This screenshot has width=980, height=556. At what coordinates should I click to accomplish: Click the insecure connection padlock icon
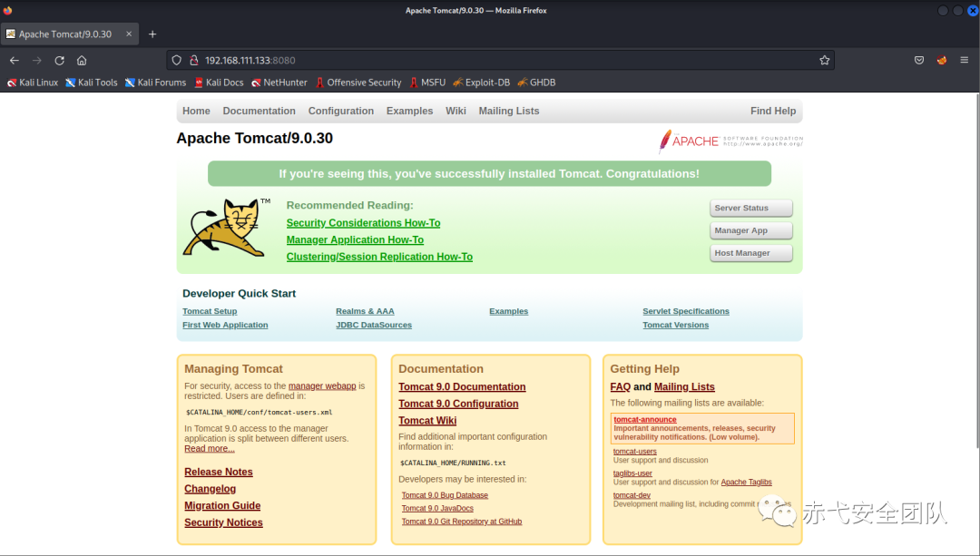point(194,60)
